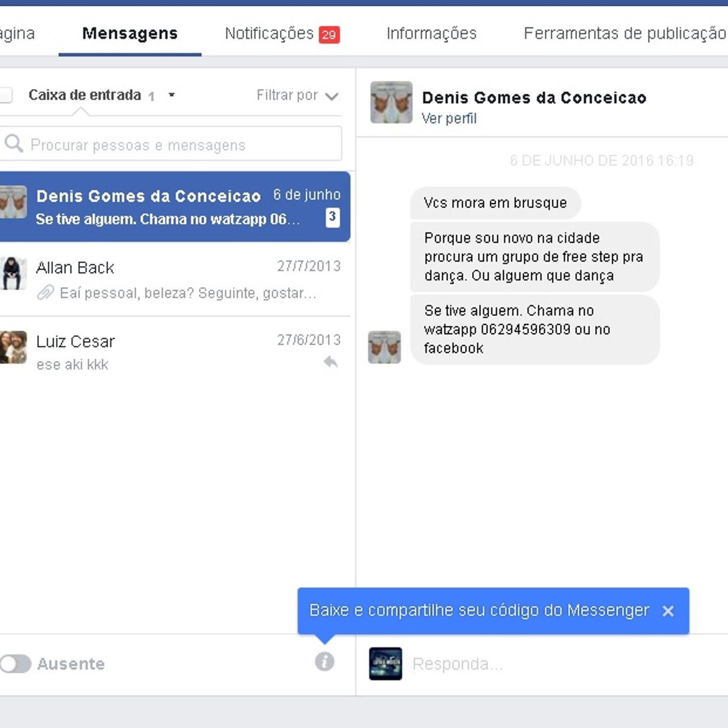Click the reply arrow icon on Luiz Cesar
728x728 pixels.
(x=331, y=362)
